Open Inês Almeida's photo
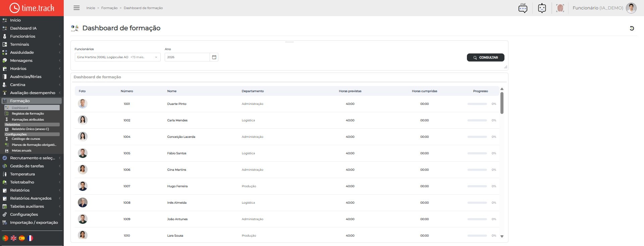 tap(83, 203)
